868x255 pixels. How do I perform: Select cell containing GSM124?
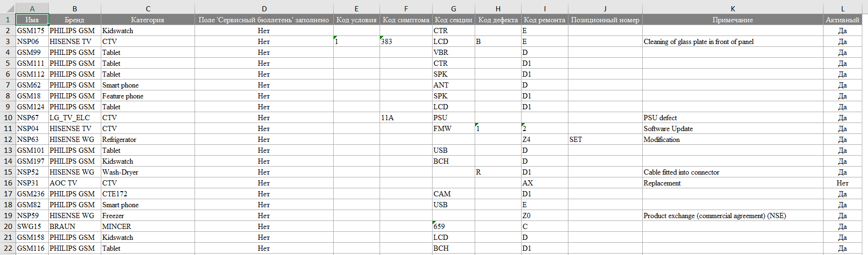32,106
